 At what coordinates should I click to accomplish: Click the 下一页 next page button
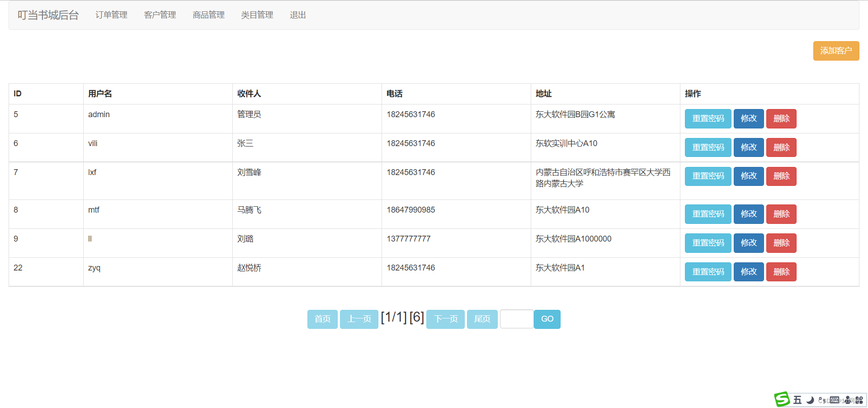click(445, 319)
